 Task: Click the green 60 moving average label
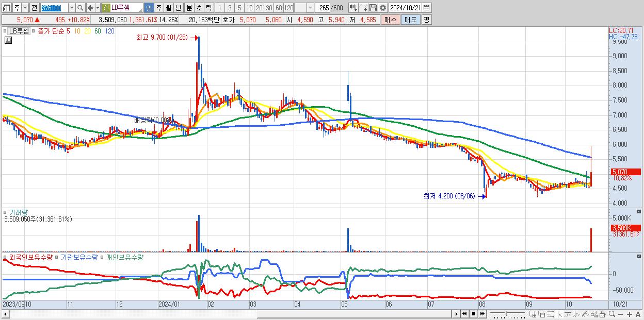click(98, 31)
